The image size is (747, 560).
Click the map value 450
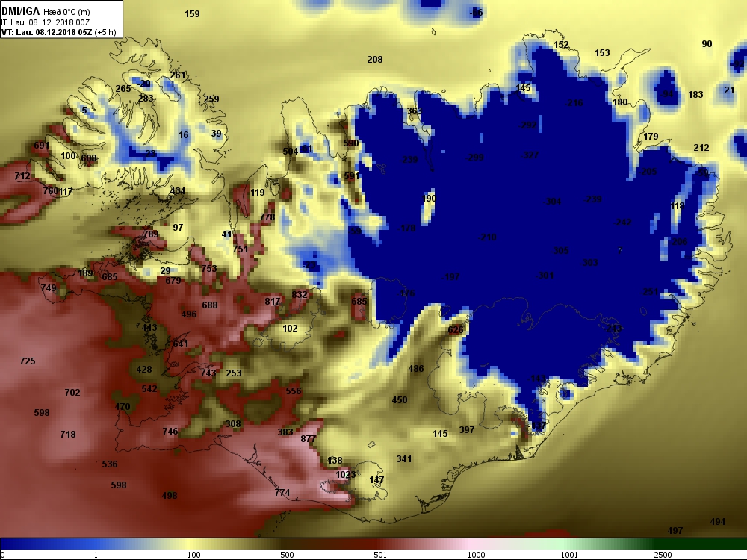tap(399, 400)
